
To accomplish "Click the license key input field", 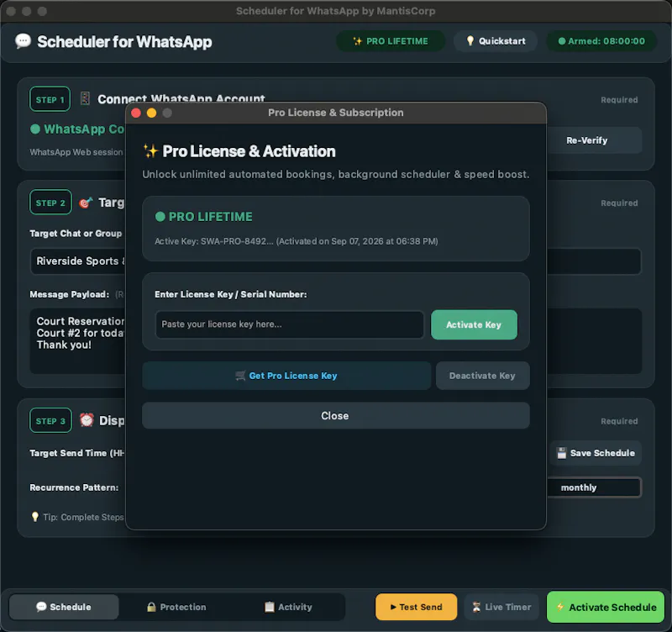I will [x=289, y=324].
